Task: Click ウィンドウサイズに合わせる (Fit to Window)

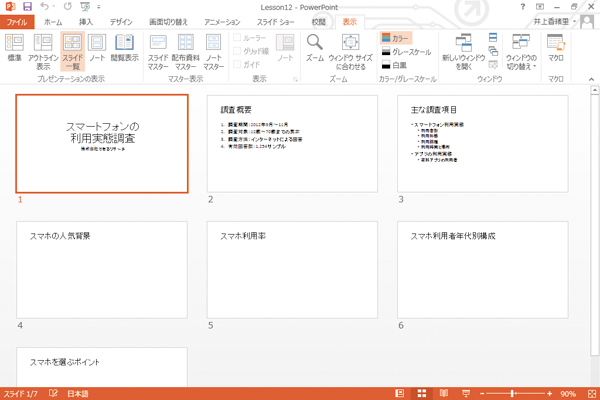Action: tap(351, 50)
